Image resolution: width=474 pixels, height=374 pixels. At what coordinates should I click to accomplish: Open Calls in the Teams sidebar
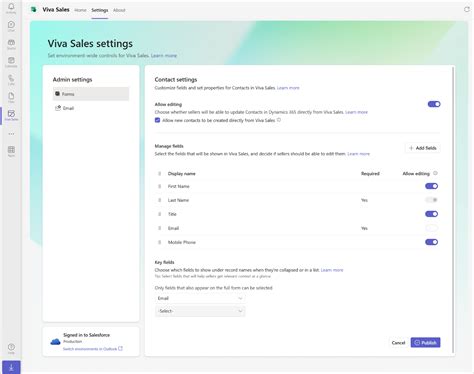point(11,80)
